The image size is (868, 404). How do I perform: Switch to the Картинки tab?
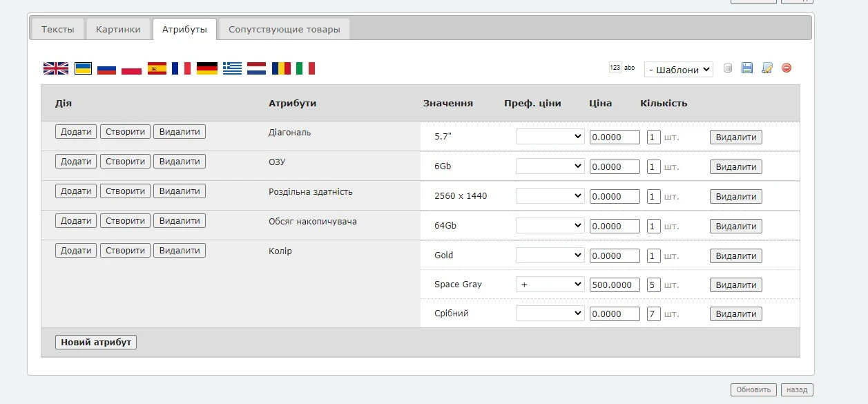118,30
